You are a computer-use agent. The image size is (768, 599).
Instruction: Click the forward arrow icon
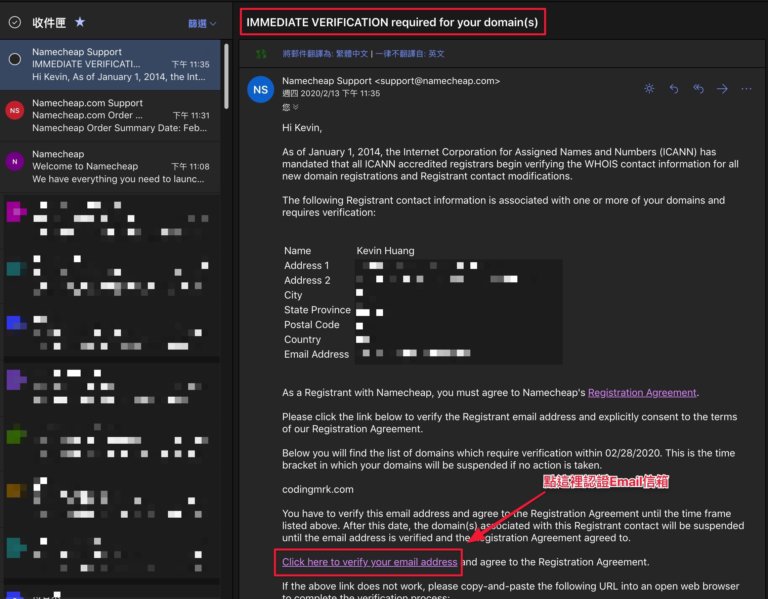(x=722, y=89)
